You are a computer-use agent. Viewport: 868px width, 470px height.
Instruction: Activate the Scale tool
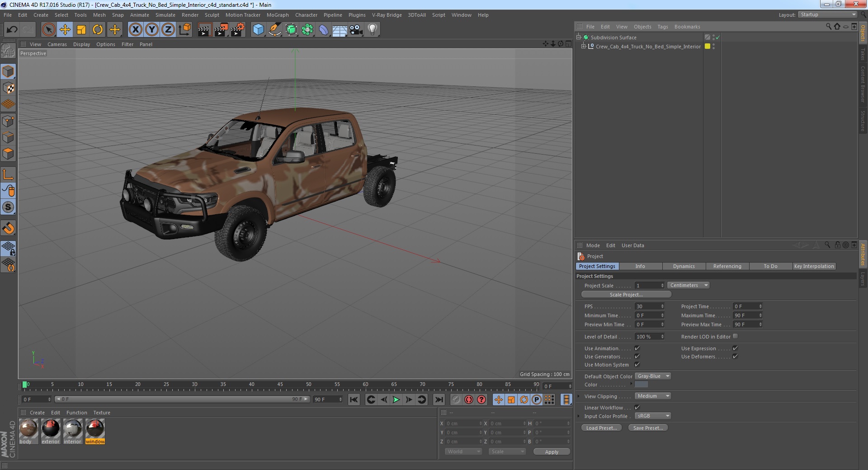(81, 30)
